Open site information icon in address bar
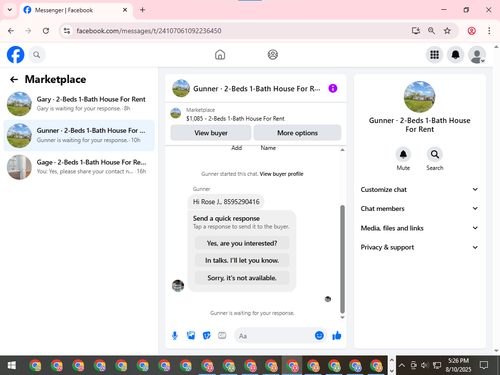Image resolution: width=500 pixels, height=375 pixels. pyautogui.click(x=67, y=31)
